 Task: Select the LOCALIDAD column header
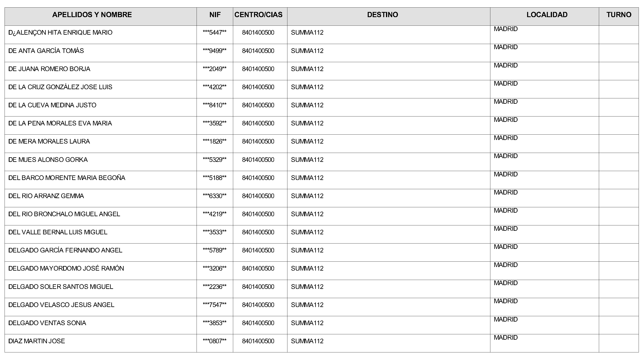547,15
